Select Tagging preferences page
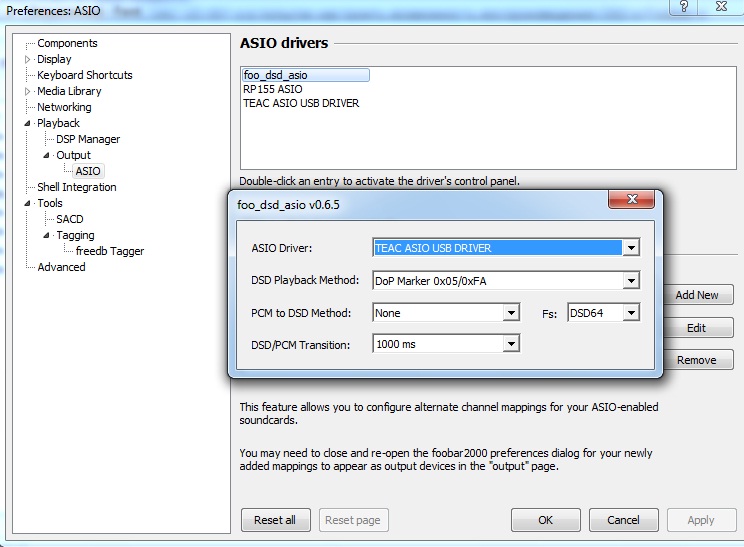 (75, 235)
